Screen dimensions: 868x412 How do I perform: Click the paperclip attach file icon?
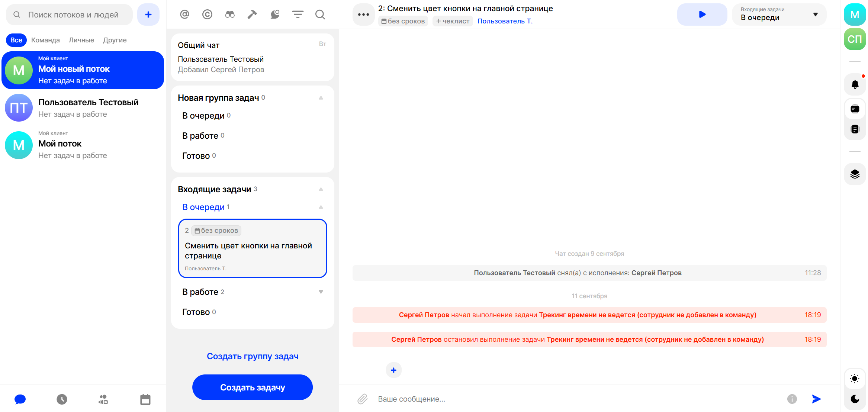[x=363, y=399]
